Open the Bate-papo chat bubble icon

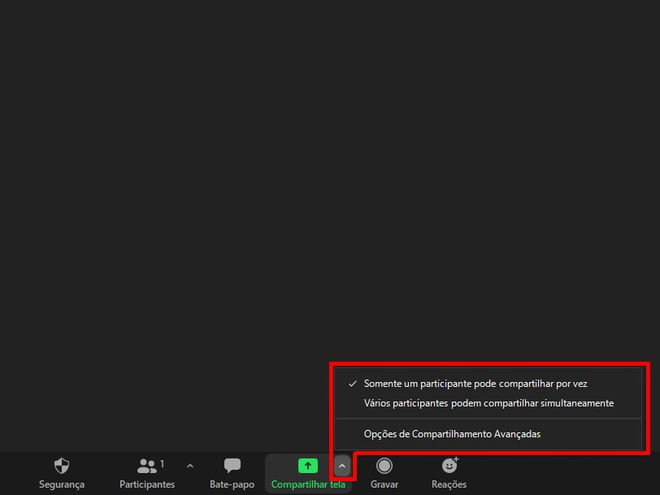point(232,466)
